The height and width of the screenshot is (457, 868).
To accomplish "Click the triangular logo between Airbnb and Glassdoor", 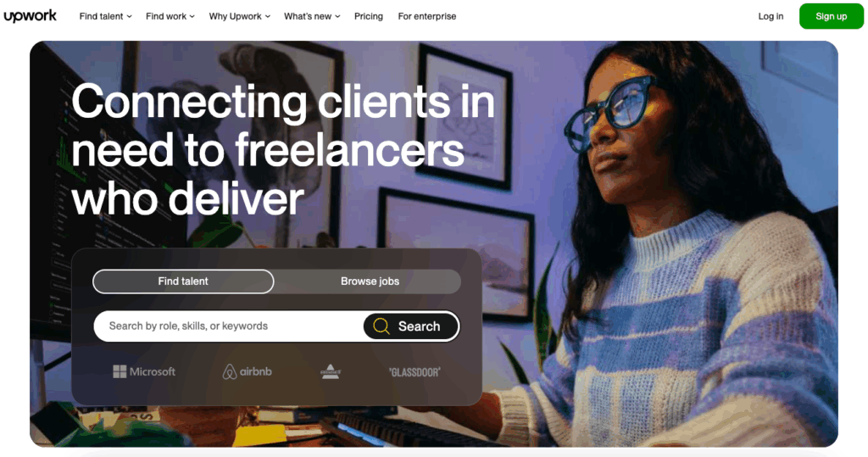I will point(331,371).
